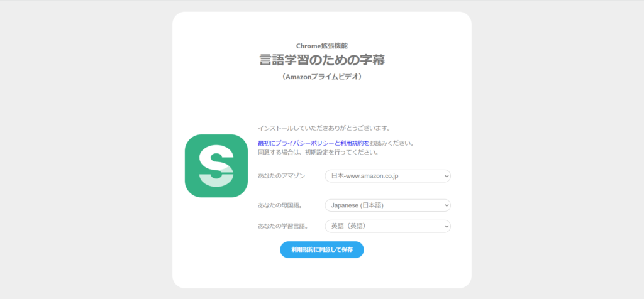
Task: Click the 同意する場合は、初期設定を行ってください text
Action: click(318, 153)
